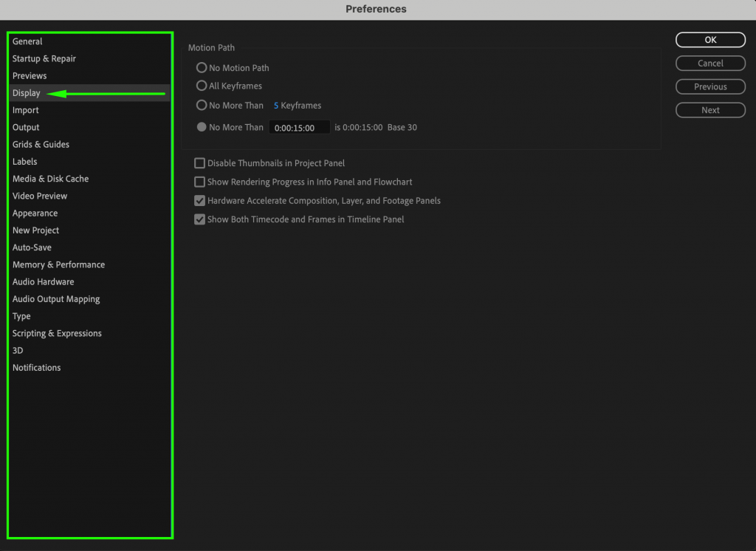This screenshot has width=756, height=551.
Task: Go to the Previous preferences page
Action: coord(709,86)
